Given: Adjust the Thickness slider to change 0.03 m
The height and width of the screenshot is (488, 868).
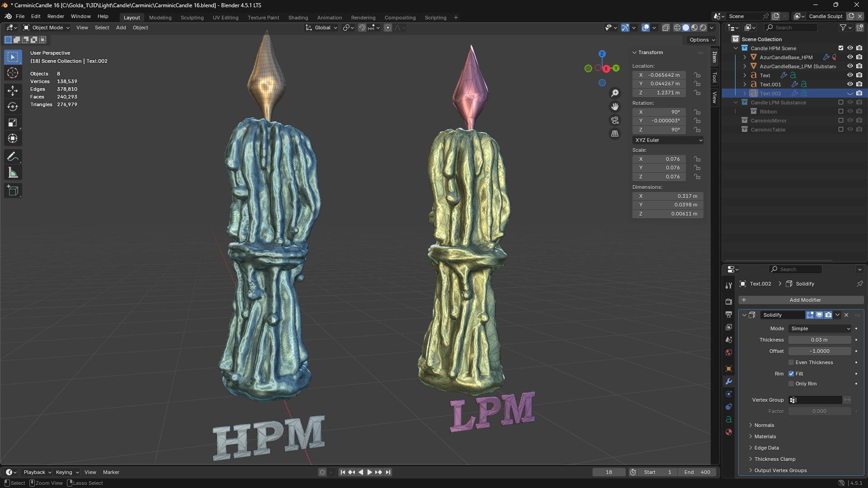Looking at the screenshot, I should click(820, 340).
